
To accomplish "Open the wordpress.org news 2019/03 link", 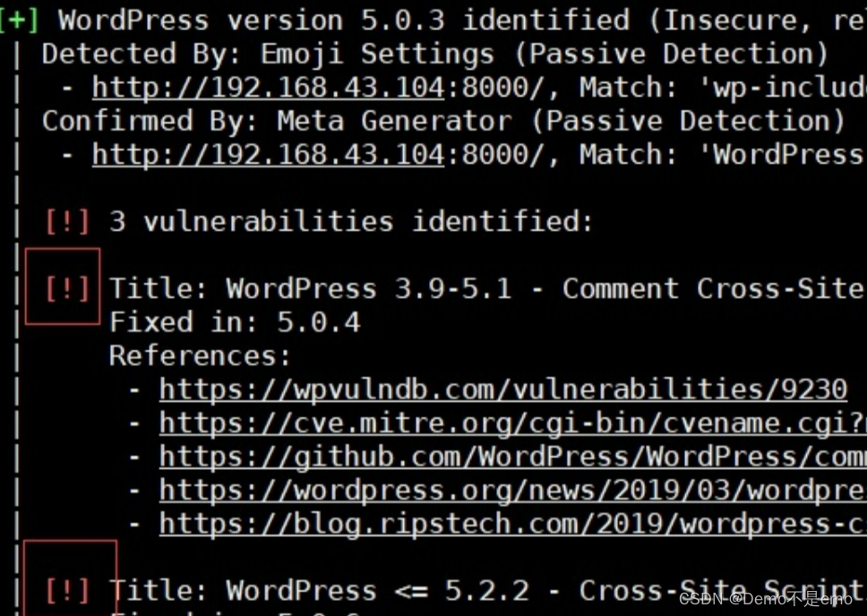I will 512,491.
